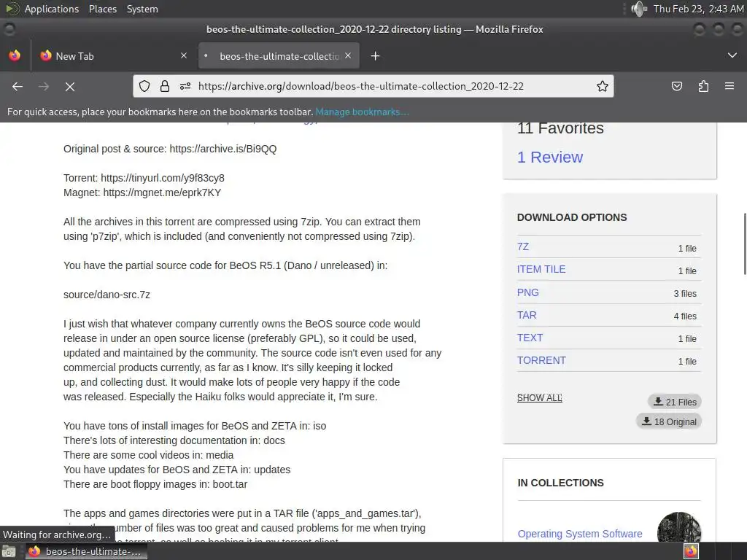Open the PNG download option
Image resolution: width=747 pixels, height=560 pixels.
click(528, 292)
